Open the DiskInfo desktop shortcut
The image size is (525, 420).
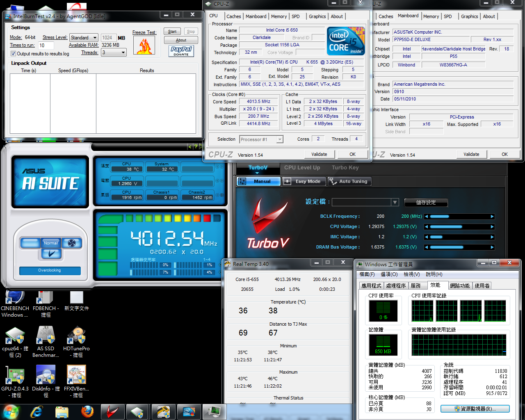click(x=46, y=382)
